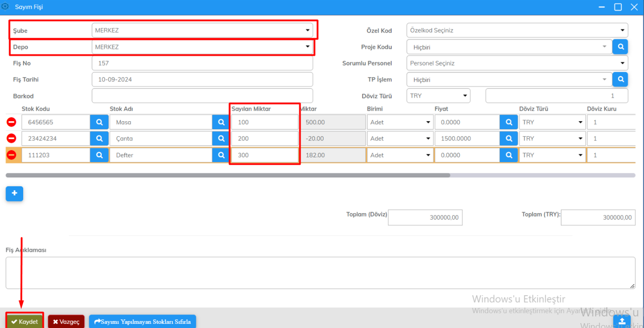Add a new stock row with plus
Image resolution: width=644 pixels, height=328 pixels.
(14, 193)
